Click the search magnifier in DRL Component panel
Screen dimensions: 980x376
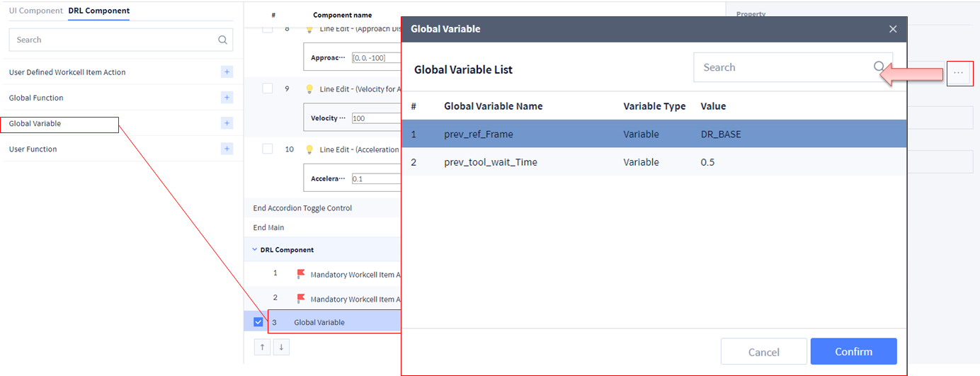pos(222,40)
